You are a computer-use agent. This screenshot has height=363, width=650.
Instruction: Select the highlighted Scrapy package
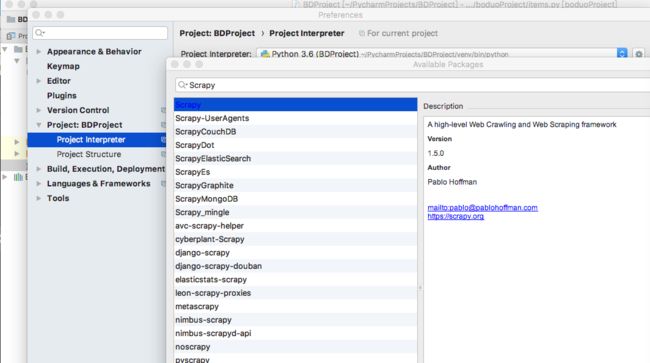296,104
